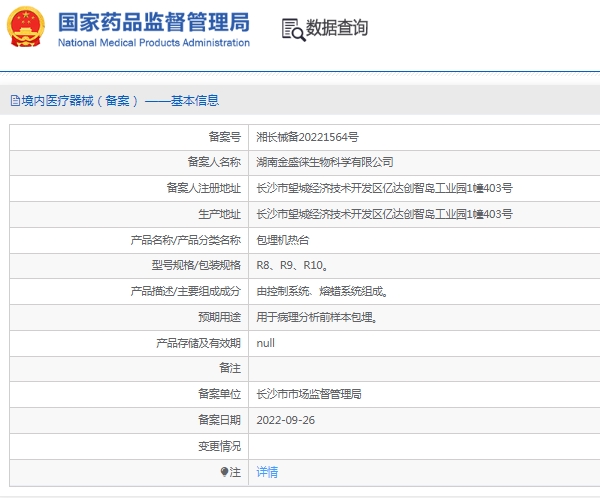Click 由控制系统、熔蜡系统组成。 description

point(322,292)
